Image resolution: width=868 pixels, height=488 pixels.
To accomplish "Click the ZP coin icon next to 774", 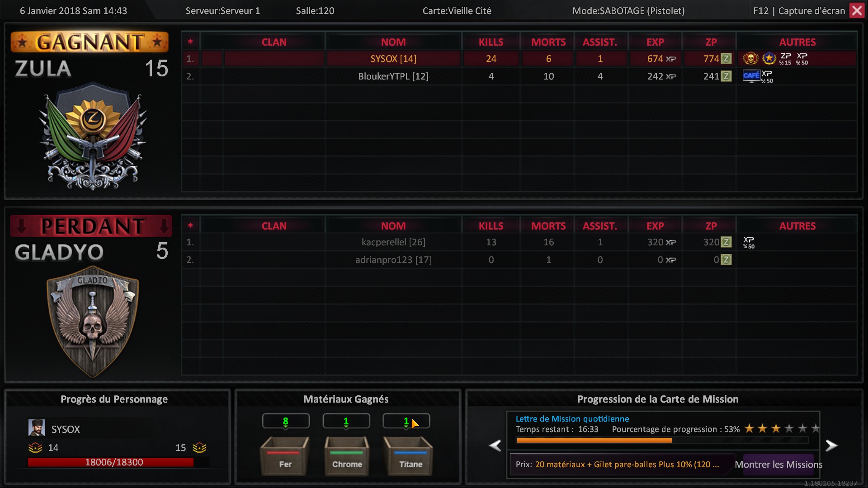I will coord(726,58).
